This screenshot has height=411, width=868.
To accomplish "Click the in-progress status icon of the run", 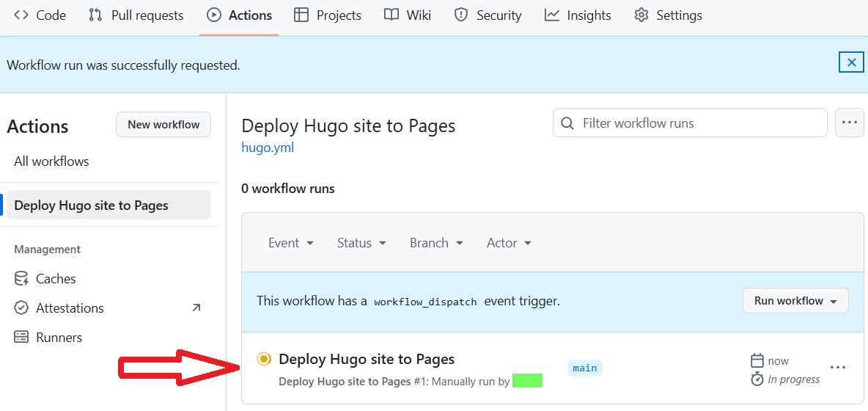I will [264, 359].
